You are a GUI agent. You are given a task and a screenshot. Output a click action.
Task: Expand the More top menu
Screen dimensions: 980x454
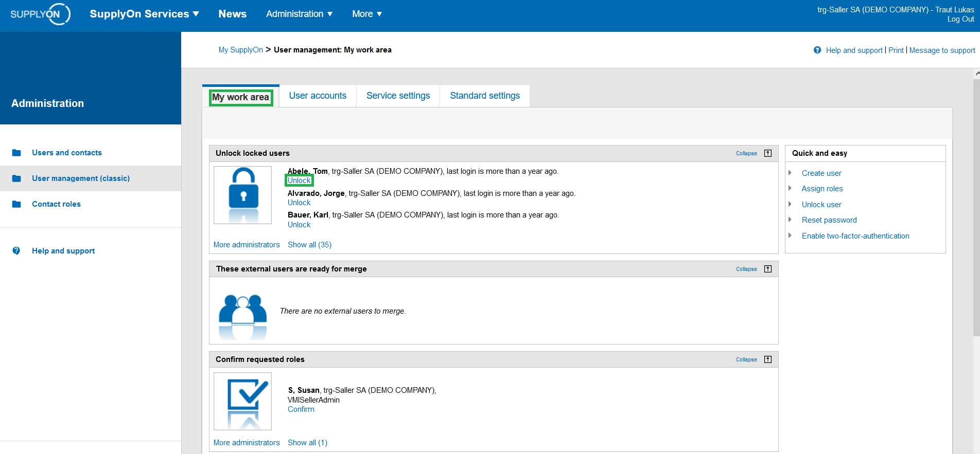point(367,14)
